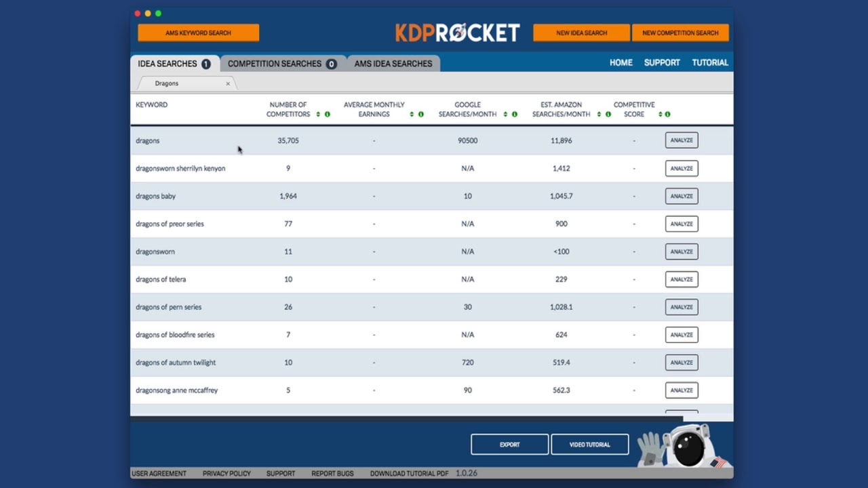This screenshot has width=868, height=488.
Task: Click the Idea Searches count badge
Action: tap(206, 64)
